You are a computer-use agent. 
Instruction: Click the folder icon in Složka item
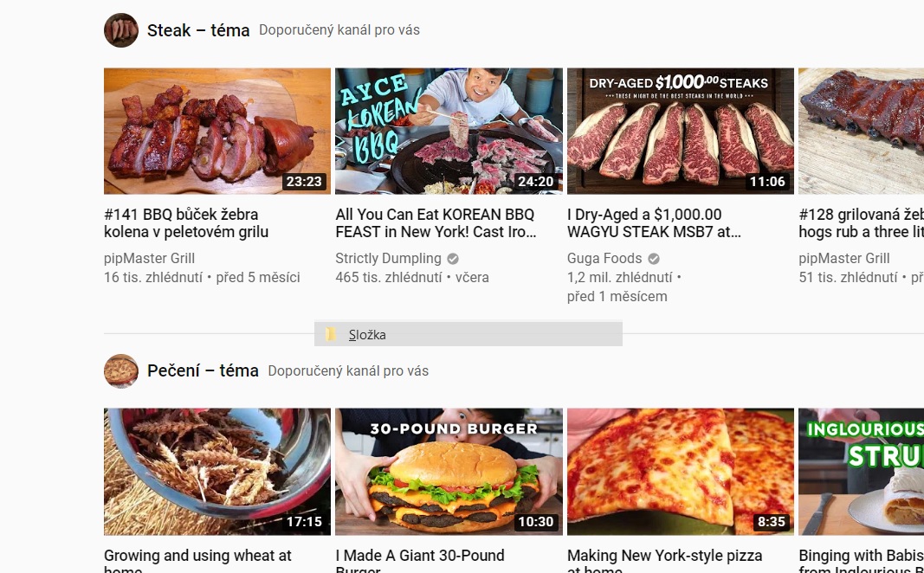click(331, 334)
